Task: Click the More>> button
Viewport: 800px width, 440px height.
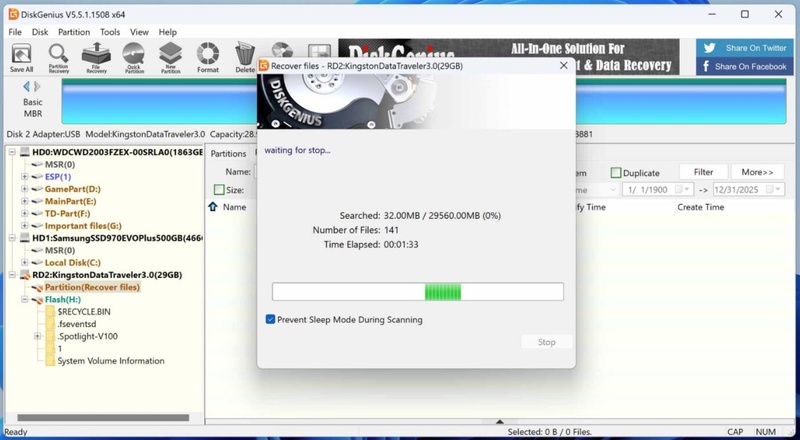Action: [757, 172]
